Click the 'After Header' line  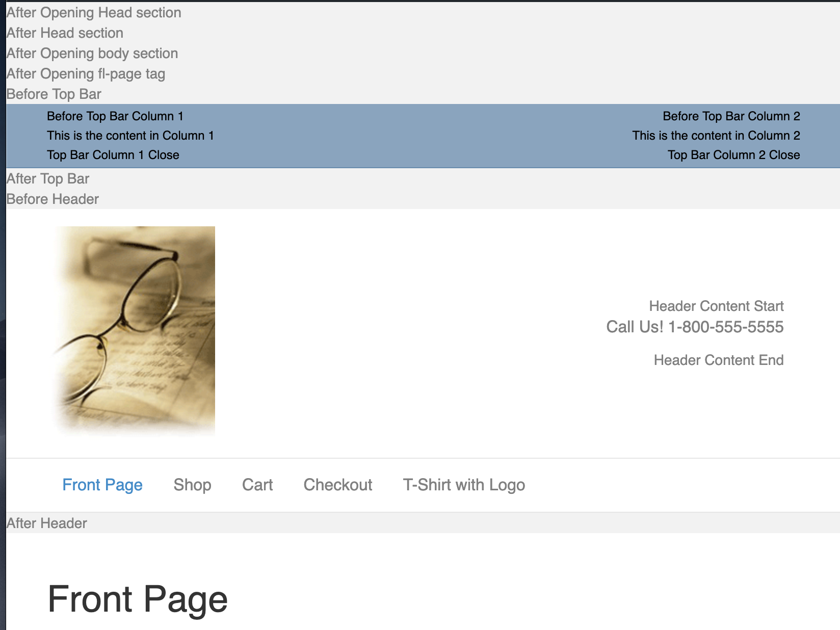(47, 523)
